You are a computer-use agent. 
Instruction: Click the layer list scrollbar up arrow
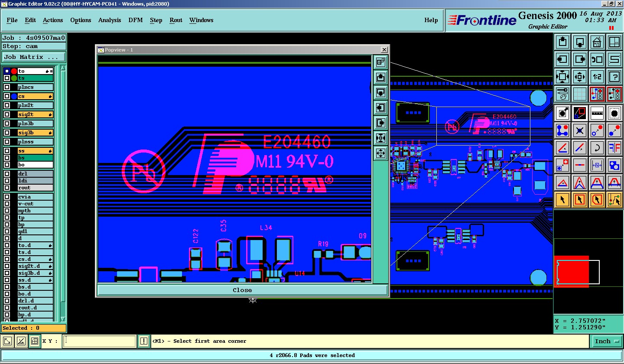(63, 68)
